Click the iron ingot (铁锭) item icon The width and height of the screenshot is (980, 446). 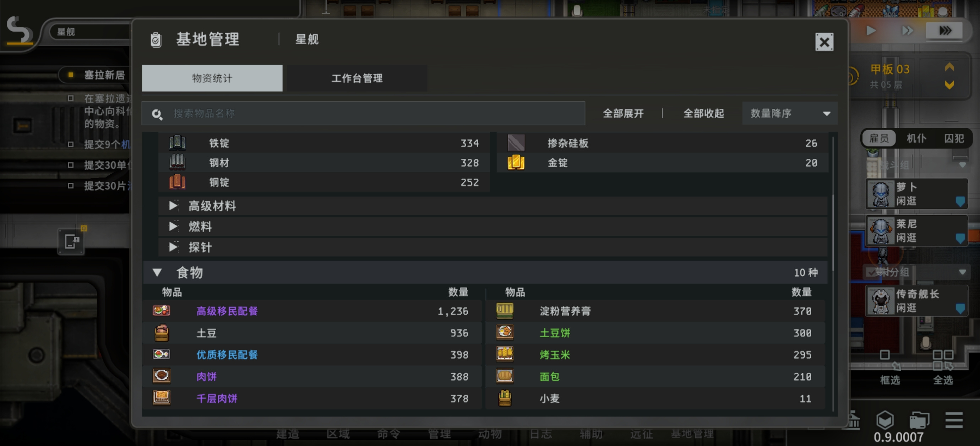coord(177,143)
